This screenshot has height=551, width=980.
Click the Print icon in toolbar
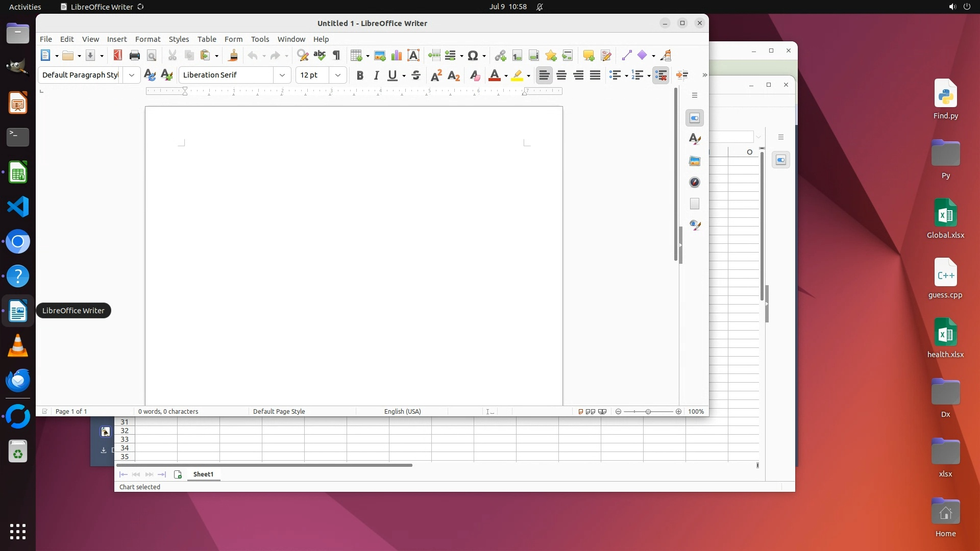[134, 56]
